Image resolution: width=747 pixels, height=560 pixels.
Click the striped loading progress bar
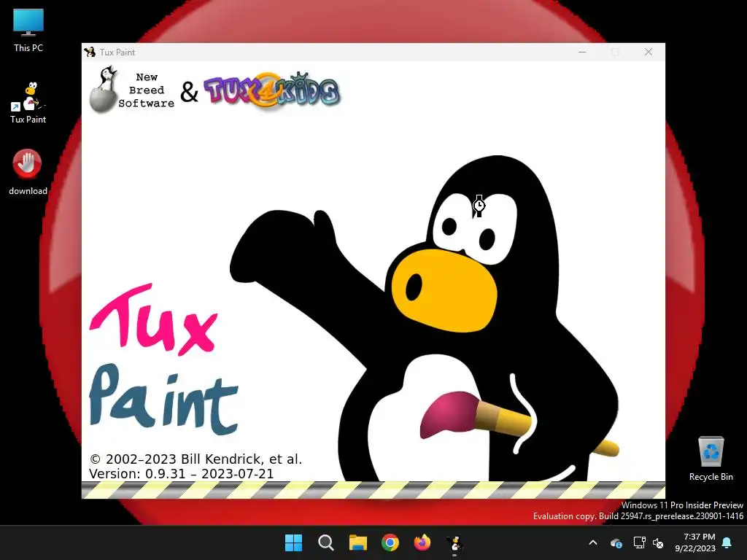(373, 490)
